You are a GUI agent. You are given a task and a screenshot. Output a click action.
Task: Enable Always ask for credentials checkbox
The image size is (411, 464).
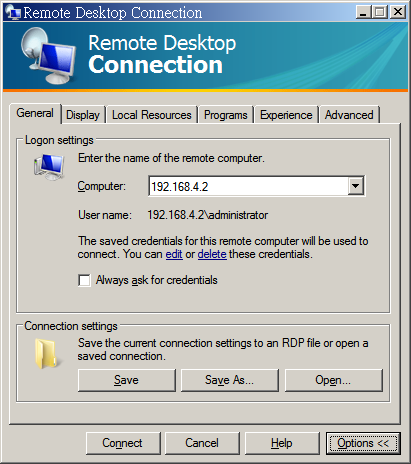84,280
